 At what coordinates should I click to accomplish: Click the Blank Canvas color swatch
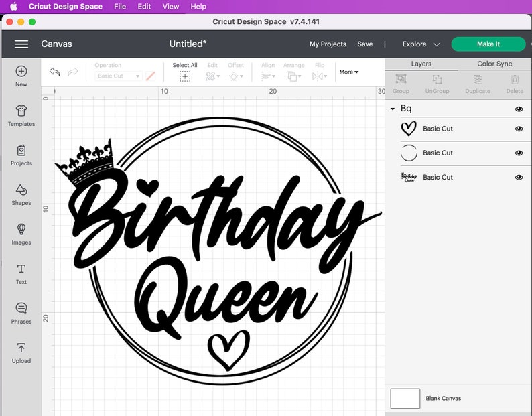(405, 399)
